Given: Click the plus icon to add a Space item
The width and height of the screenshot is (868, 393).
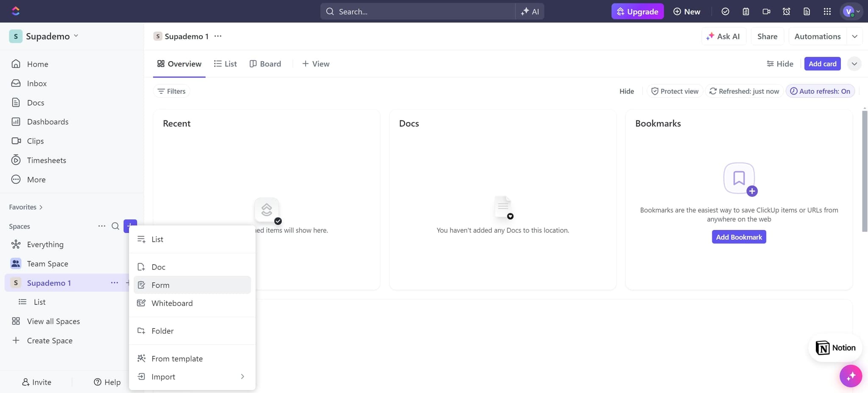Looking at the screenshot, I should 130,226.
